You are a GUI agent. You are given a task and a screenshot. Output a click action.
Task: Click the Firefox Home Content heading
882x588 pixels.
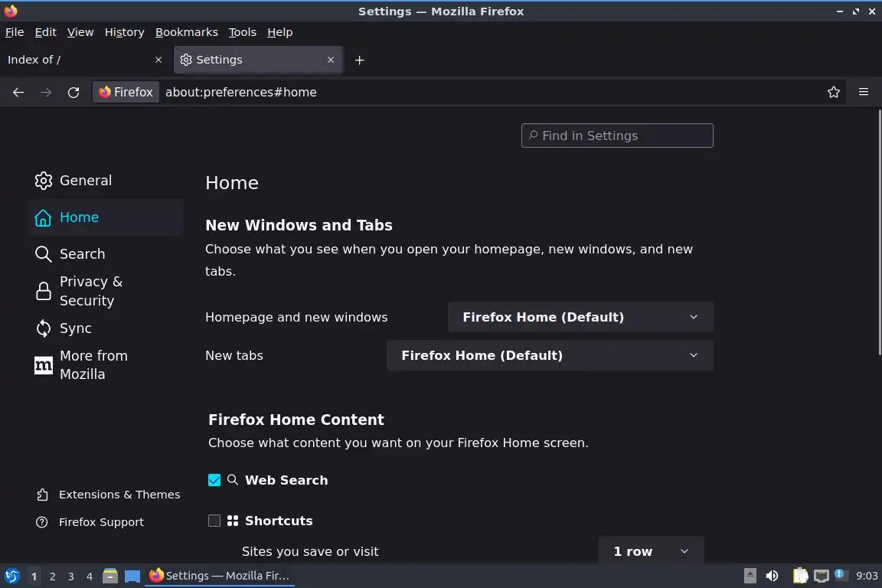[x=296, y=420]
